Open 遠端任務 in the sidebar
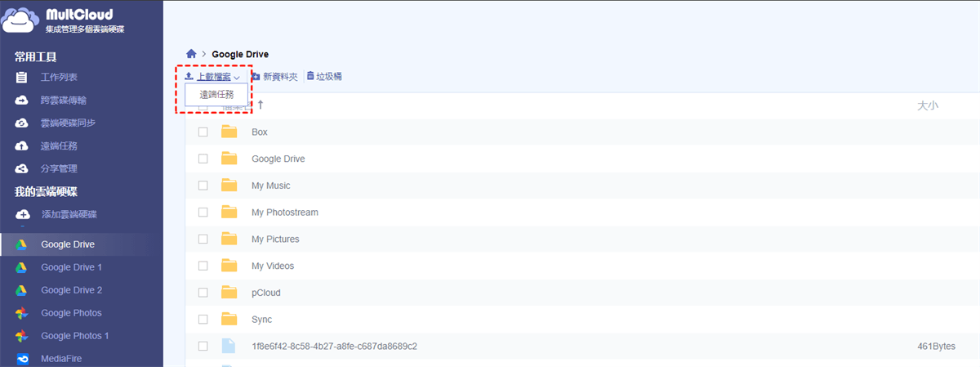The image size is (980, 367). 59,145
